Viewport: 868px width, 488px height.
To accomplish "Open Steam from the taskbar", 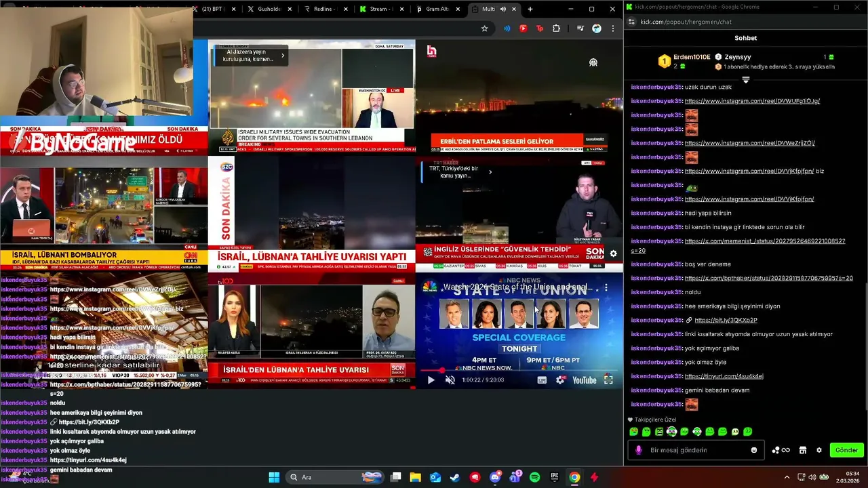I will pyautogui.click(x=455, y=477).
